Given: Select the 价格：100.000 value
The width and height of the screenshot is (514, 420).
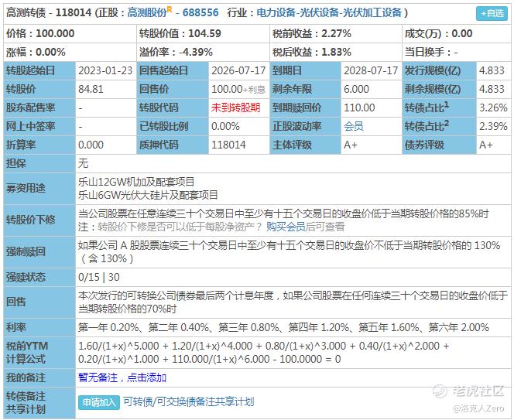Looking at the screenshot, I should click(40, 33).
